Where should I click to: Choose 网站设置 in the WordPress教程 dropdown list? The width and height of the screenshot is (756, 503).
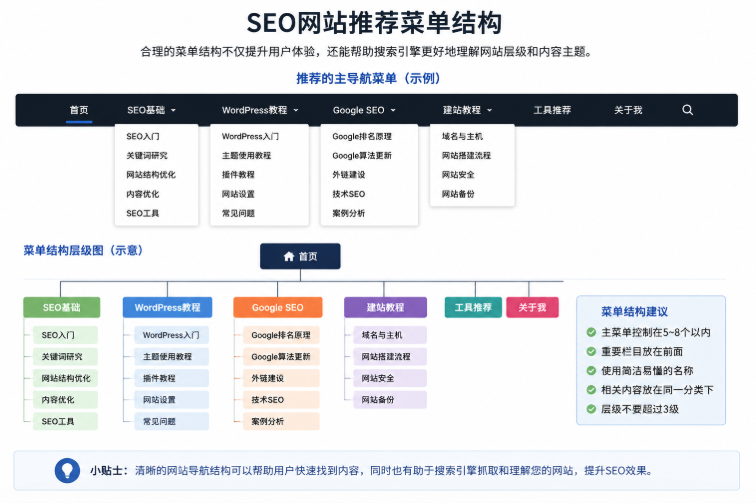pos(238,194)
